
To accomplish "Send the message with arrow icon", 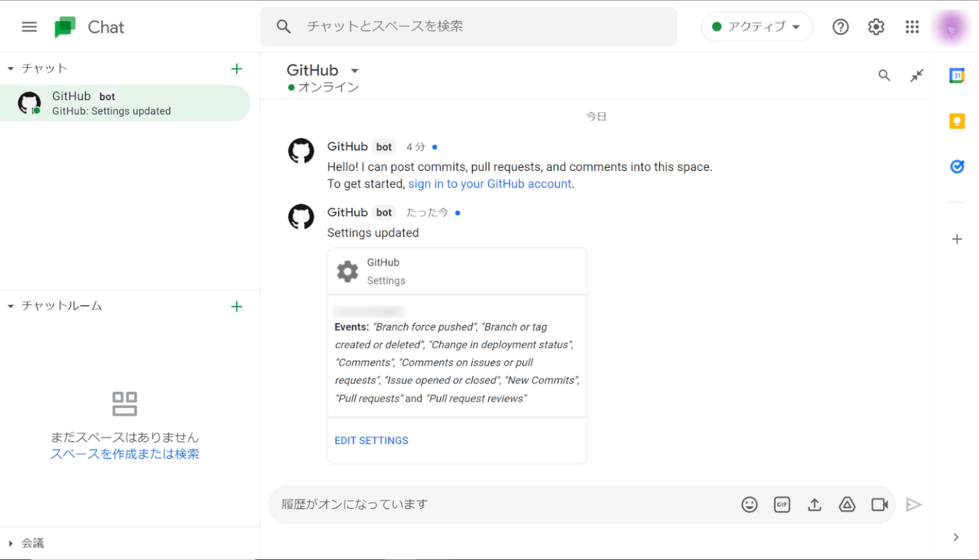I will coord(913,505).
